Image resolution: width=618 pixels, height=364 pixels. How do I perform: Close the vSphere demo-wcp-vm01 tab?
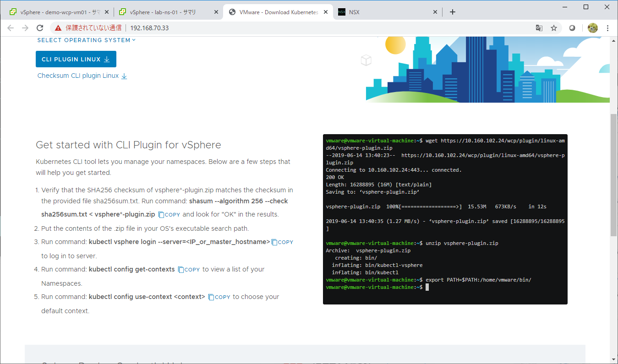107,12
